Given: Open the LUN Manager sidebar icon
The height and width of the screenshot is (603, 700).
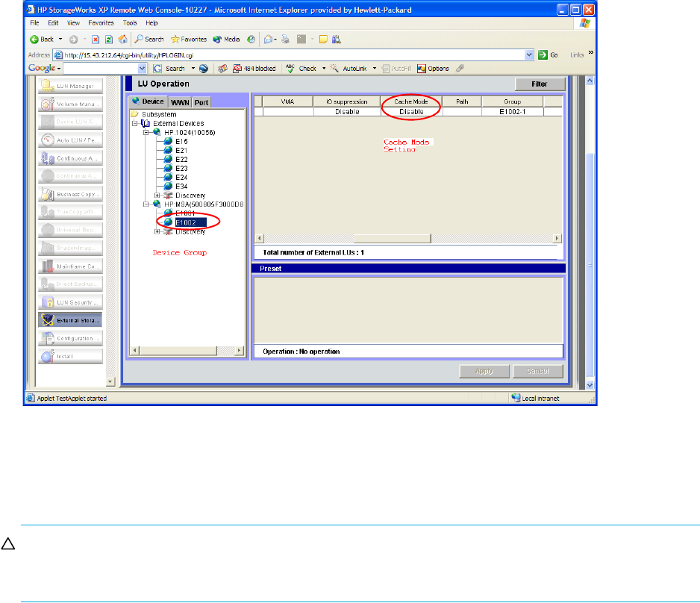Looking at the screenshot, I should 49,86.
